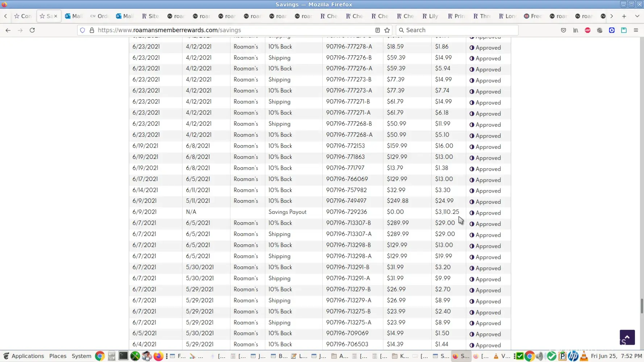Image resolution: width=644 pixels, height=362 pixels.
Task: Expand the list all tabs dropdown
Action: (x=637, y=16)
